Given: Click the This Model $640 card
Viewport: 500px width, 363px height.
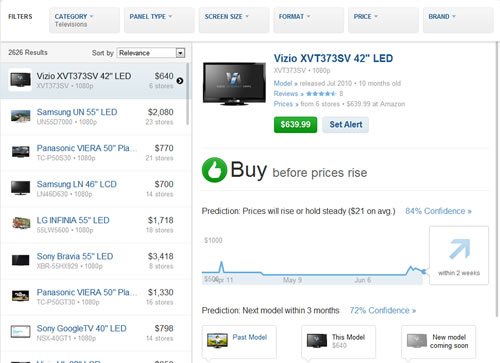Looking at the screenshot, I should 338,343.
